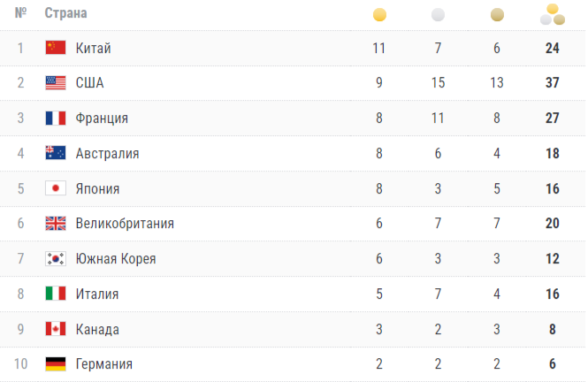Click the Japan flag icon
Screen dimensions: 588x382
click(x=56, y=188)
